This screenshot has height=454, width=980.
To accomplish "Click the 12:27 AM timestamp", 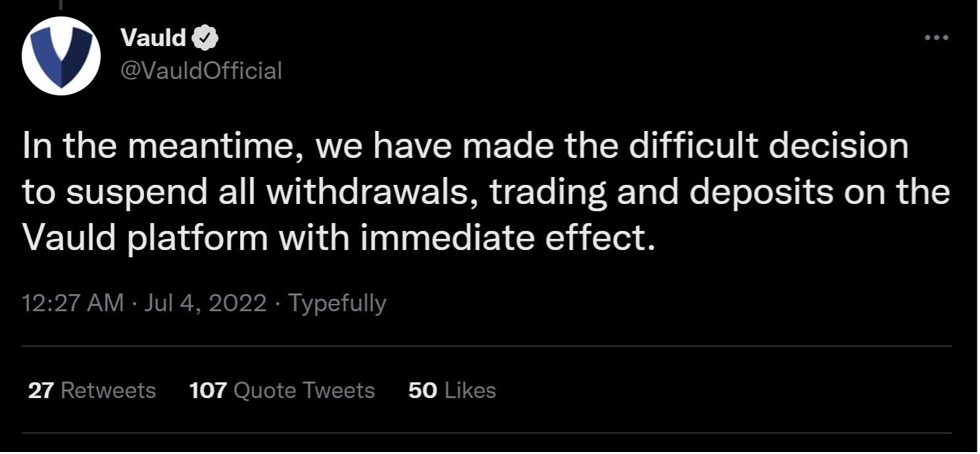I will coord(72,303).
